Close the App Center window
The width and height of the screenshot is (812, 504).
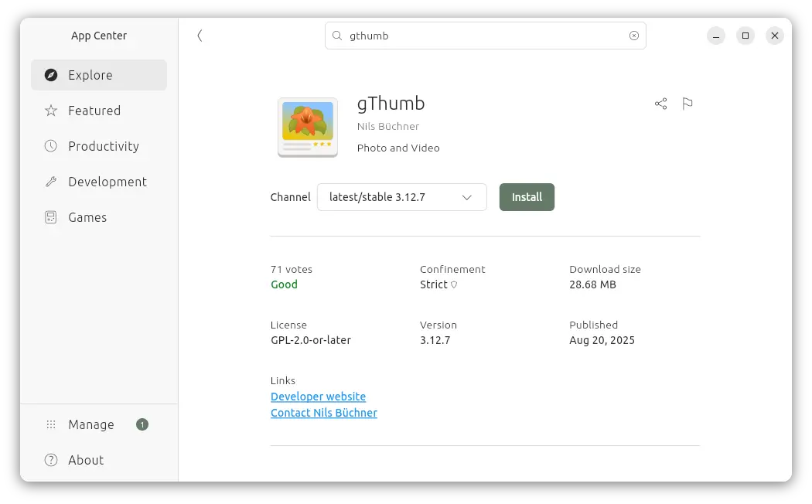pyautogui.click(x=775, y=36)
